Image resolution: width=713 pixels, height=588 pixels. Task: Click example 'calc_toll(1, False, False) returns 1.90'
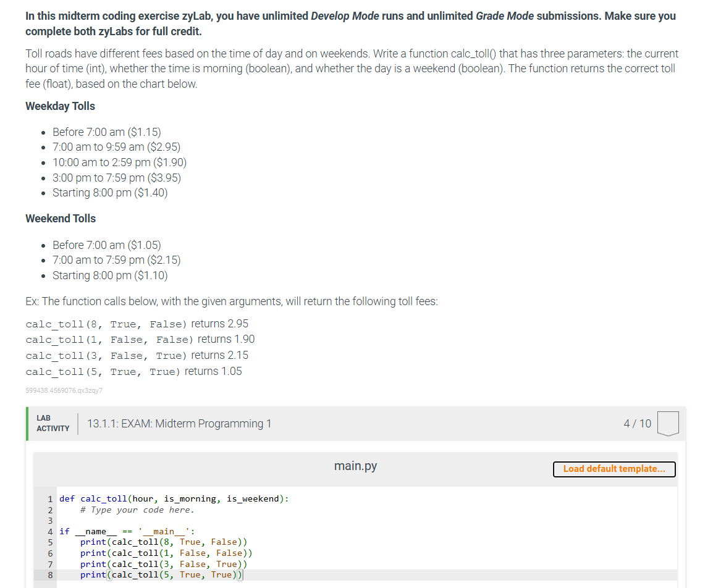[x=140, y=340]
